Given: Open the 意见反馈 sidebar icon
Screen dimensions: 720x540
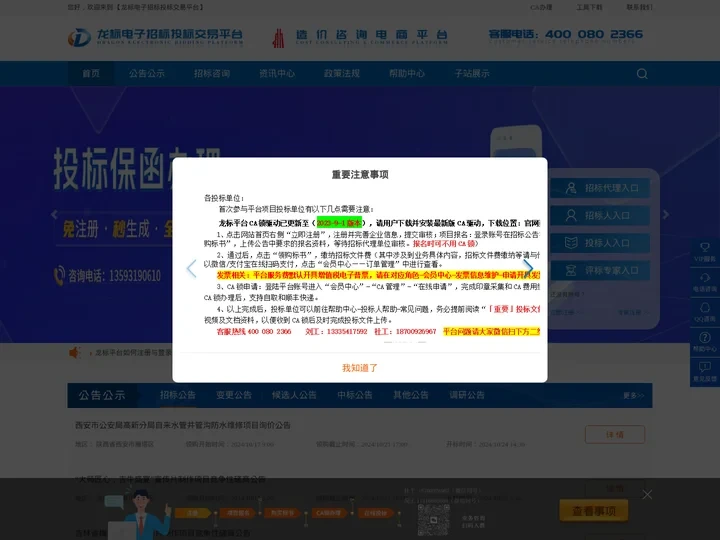Looking at the screenshot, I should (x=705, y=372).
